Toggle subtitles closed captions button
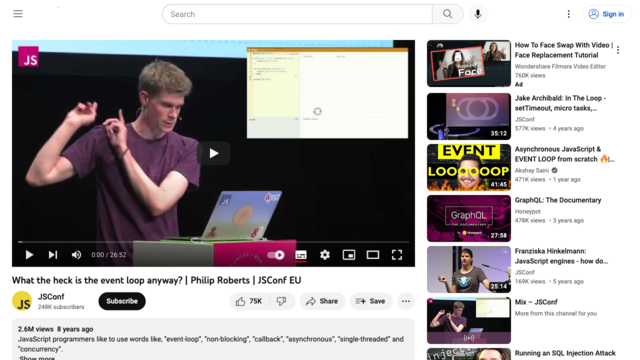This screenshot has width=640, height=360. coord(301,255)
